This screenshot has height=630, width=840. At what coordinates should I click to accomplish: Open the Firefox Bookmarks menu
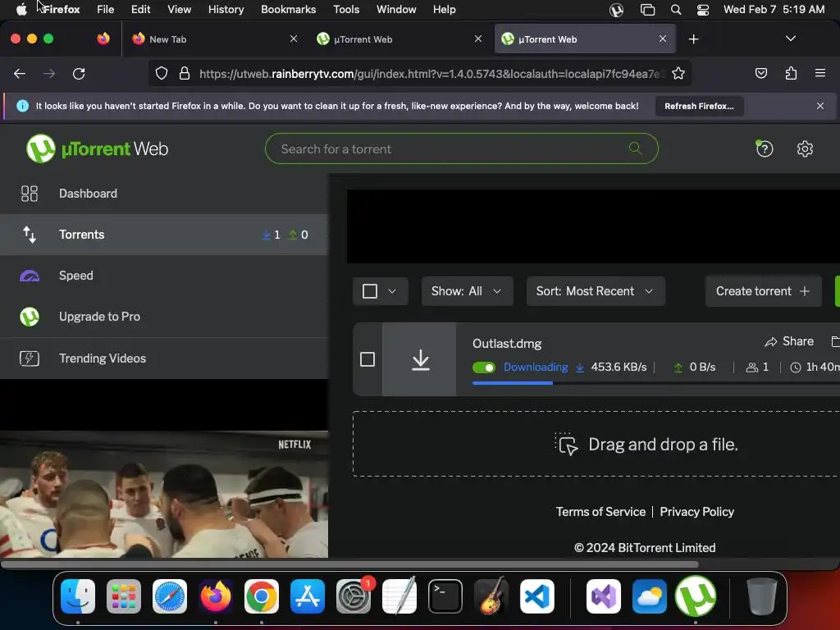(x=288, y=10)
